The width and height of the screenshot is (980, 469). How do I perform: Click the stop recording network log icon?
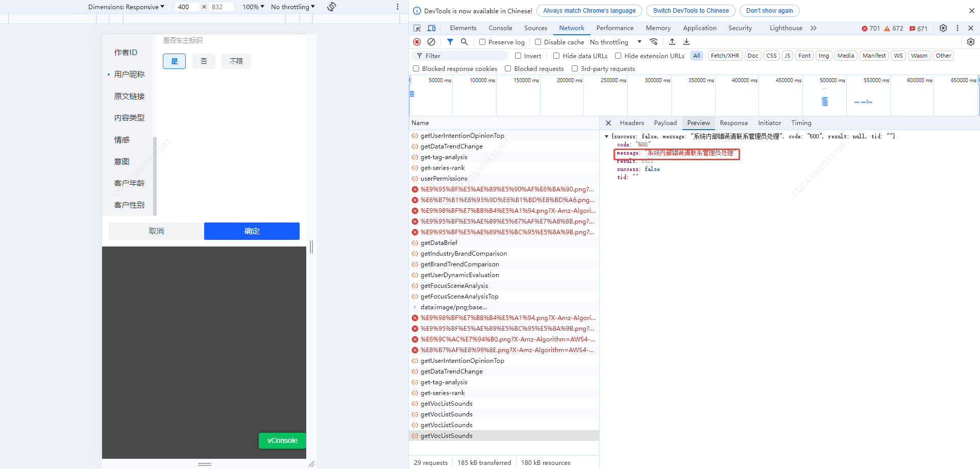pos(417,42)
